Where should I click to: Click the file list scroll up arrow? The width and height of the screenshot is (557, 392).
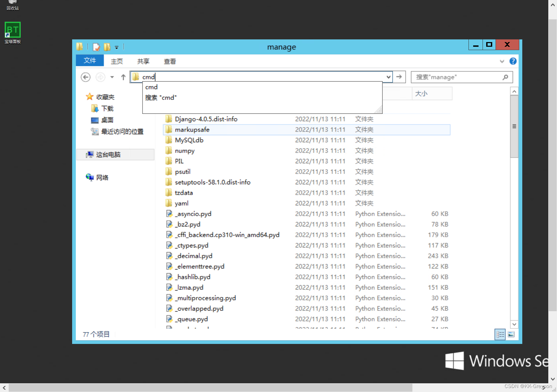click(x=514, y=91)
